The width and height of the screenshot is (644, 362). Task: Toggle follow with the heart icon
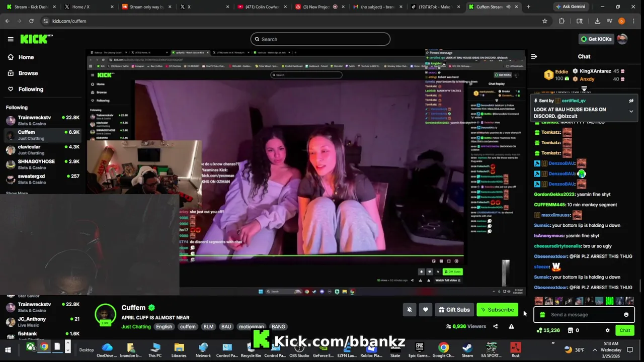[x=426, y=310]
